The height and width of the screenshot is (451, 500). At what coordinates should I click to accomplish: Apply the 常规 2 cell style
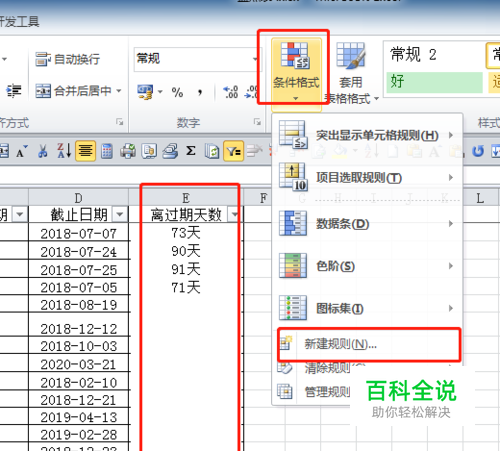[x=433, y=55]
